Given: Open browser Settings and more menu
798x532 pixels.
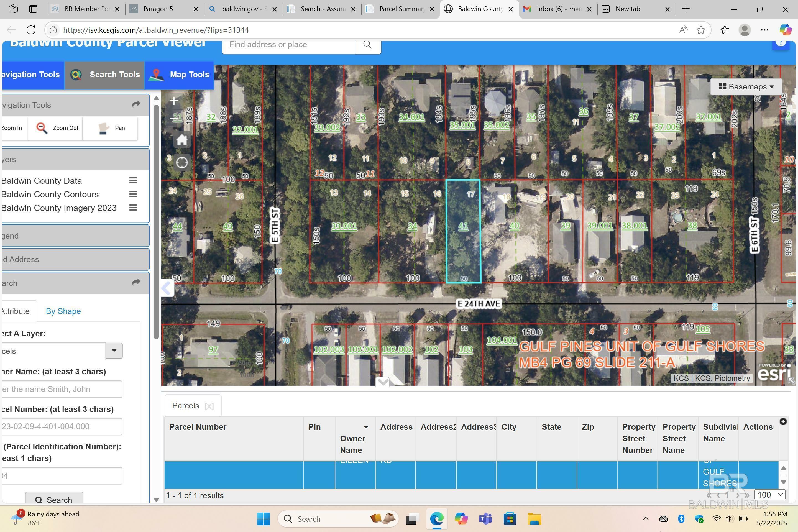Looking at the screenshot, I should 765,30.
